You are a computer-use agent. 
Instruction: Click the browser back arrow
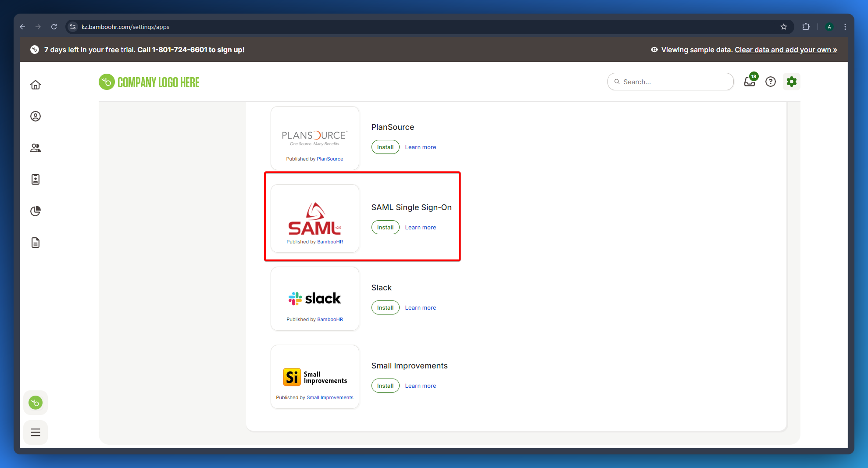[x=22, y=27]
